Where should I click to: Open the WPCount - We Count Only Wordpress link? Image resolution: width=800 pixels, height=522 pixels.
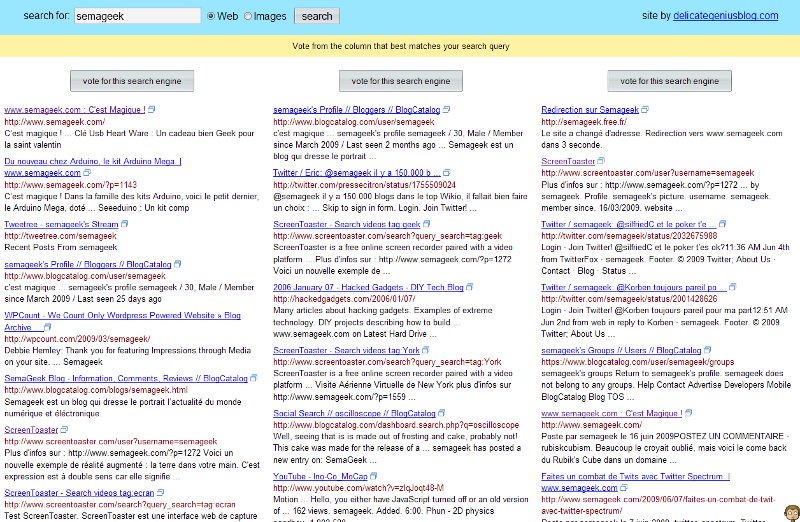pyautogui.click(x=122, y=315)
